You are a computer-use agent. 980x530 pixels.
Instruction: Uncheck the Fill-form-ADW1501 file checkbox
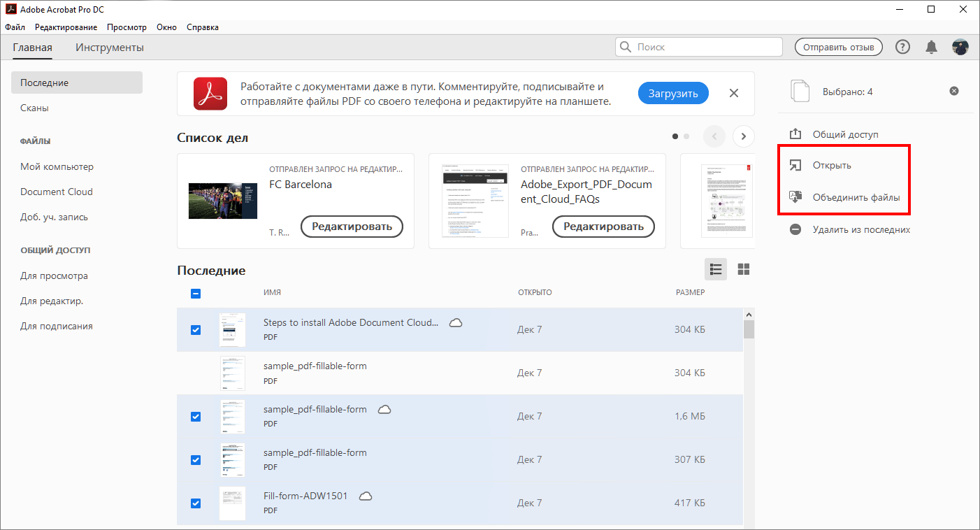196,503
